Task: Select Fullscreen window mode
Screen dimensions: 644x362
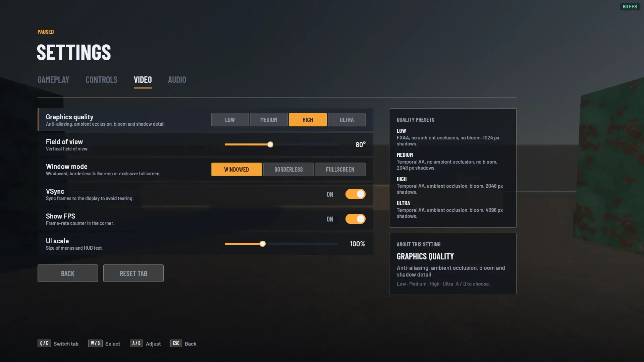Action: point(340,169)
